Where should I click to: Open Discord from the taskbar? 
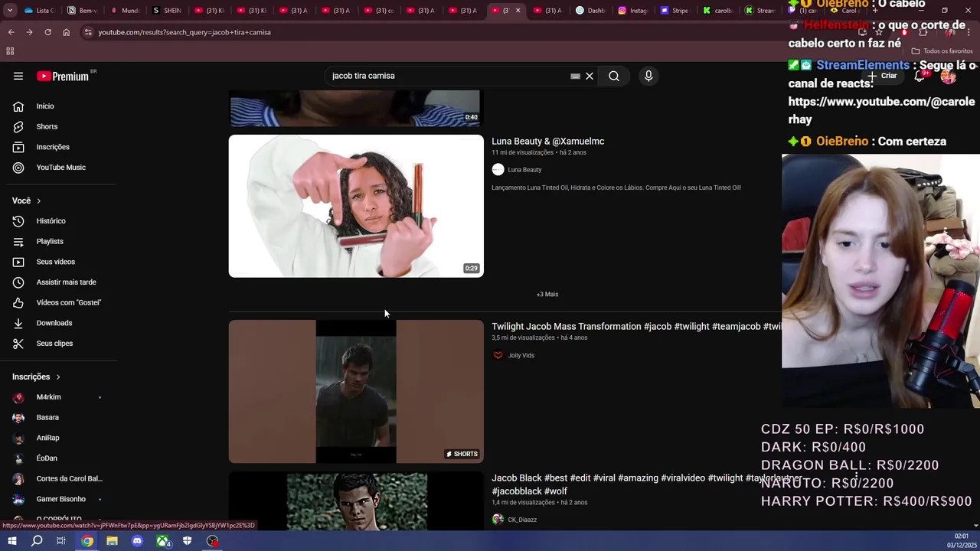point(137,541)
